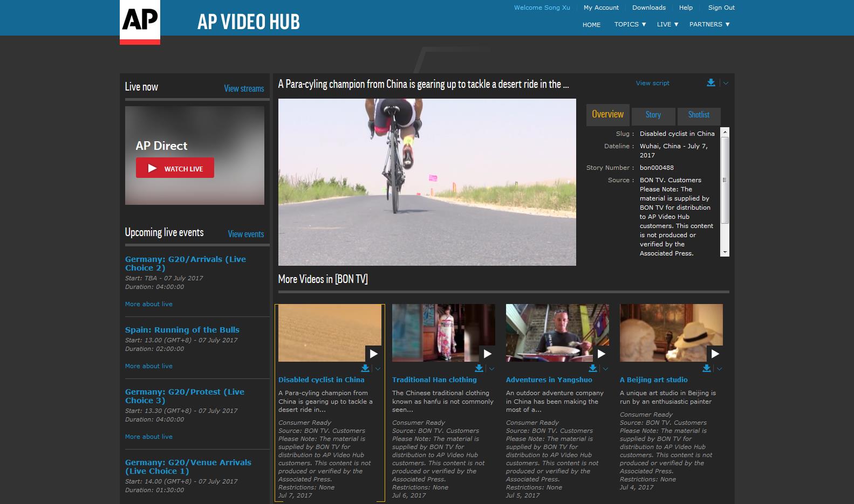The height and width of the screenshot is (504, 854).
Task: Open the PARTNERS dropdown menu
Action: tap(709, 24)
